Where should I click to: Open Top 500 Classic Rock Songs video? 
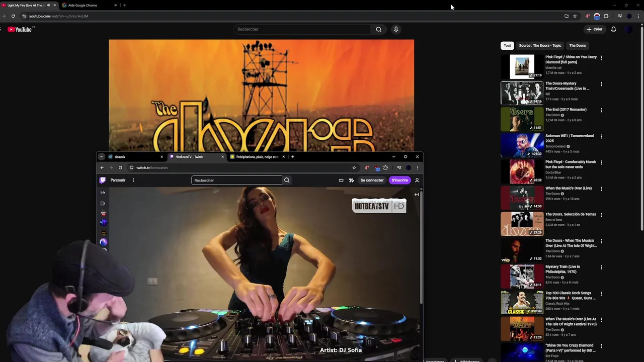pyautogui.click(x=522, y=302)
